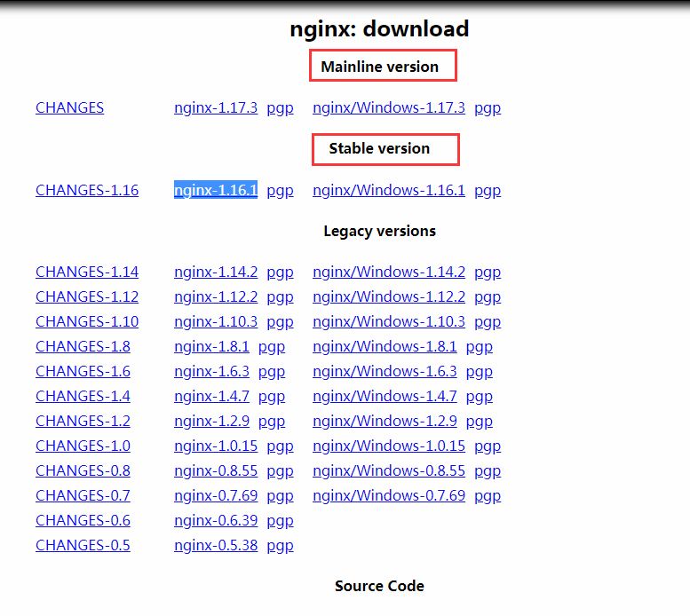This screenshot has height=616, width=690.
Task: Download nginx/Windows-1.4.7
Action: [x=385, y=396]
